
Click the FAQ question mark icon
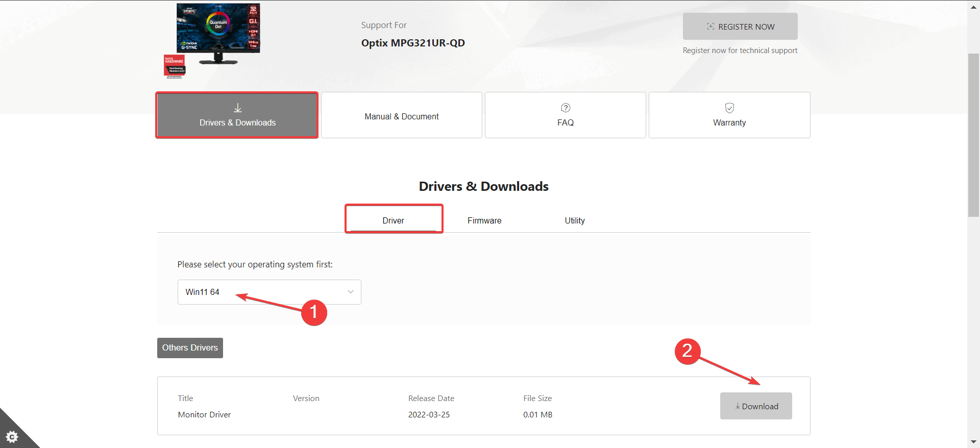click(x=566, y=108)
